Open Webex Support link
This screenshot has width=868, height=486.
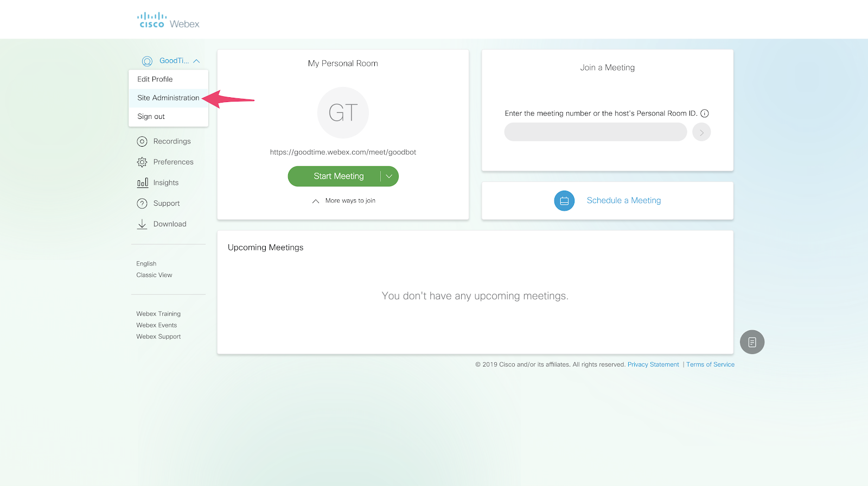(158, 337)
